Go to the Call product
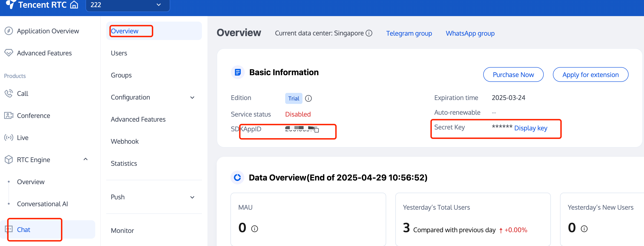The width and height of the screenshot is (644, 246). [23, 94]
